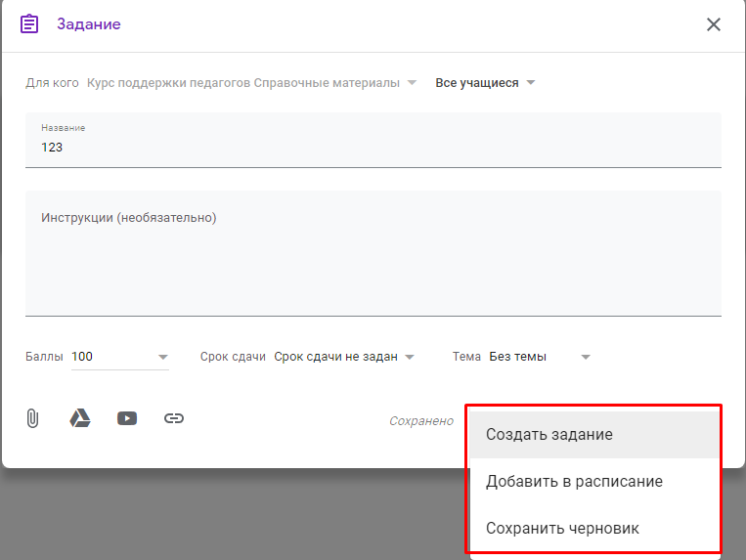Click the Срок сдачи label
Image resolution: width=746 pixels, height=560 pixels.
(233, 357)
